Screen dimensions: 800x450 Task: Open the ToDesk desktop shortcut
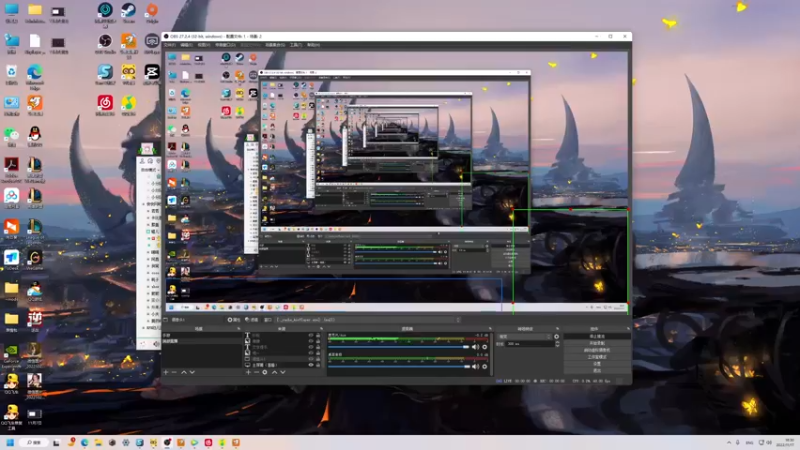point(11,258)
